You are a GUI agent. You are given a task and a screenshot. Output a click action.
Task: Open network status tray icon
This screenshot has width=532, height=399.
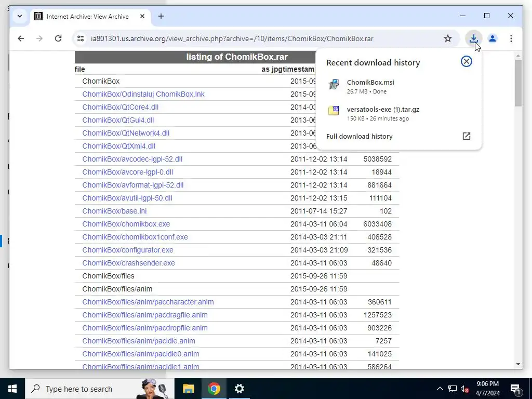click(452, 389)
